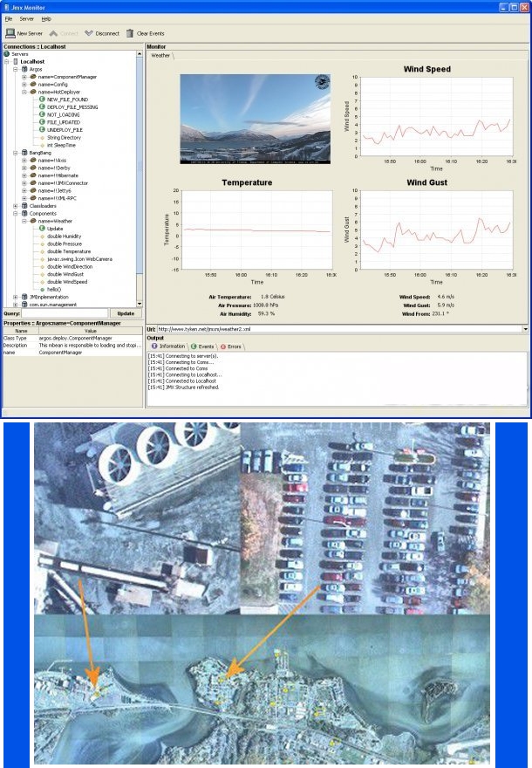Viewport: 532px width, 768px height.
Task: Switch to the Events output tab
Action: [x=203, y=346]
